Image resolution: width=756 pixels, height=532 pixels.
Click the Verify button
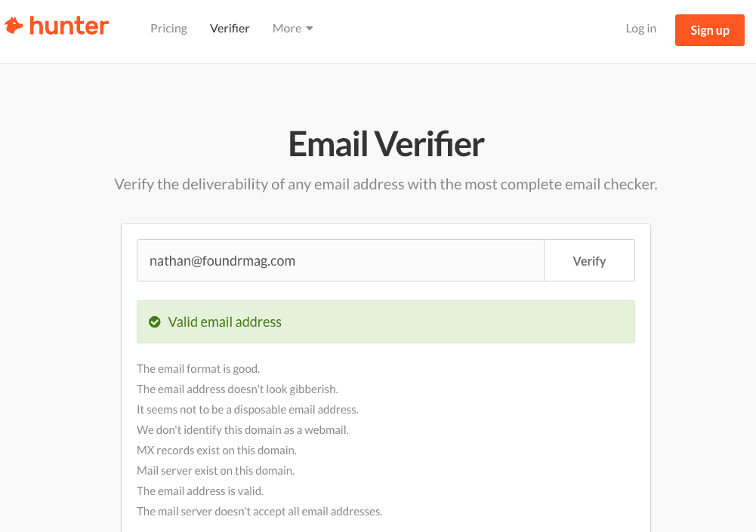tap(589, 260)
